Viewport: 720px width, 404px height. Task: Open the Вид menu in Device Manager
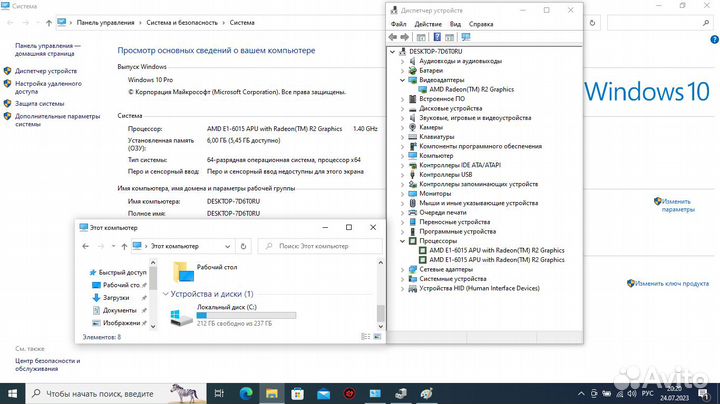click(x=455, y=24)
